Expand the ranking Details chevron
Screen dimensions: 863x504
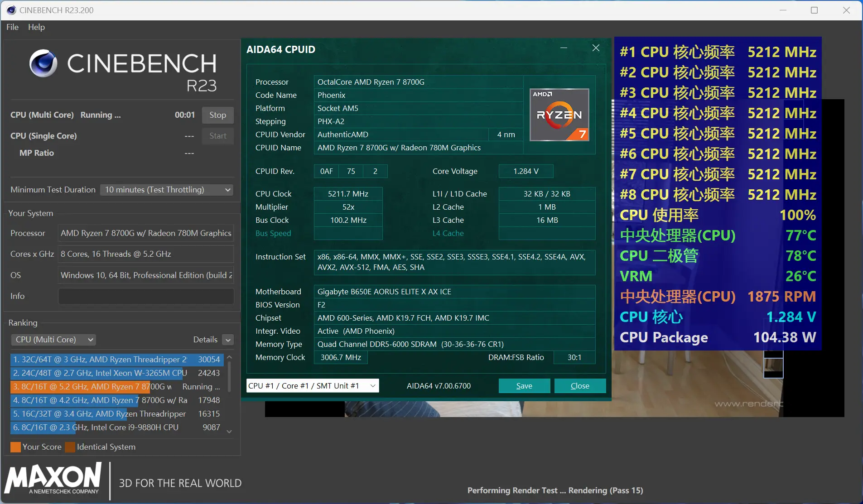(228, 340)
